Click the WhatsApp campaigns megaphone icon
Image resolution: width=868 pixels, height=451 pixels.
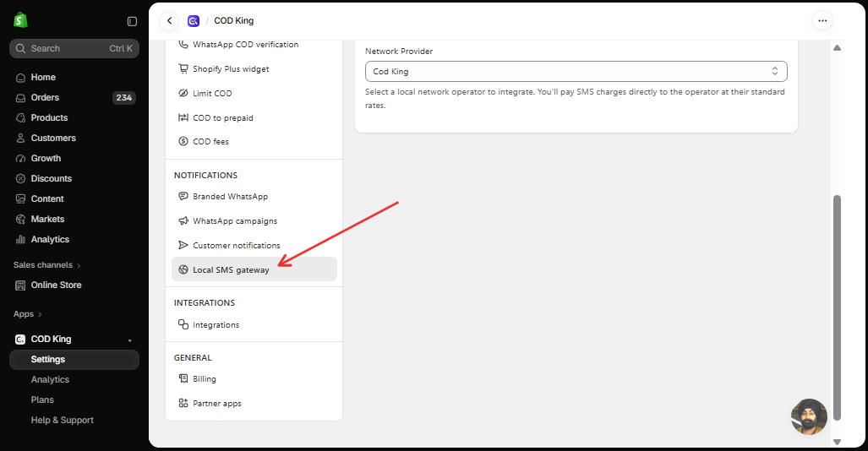click(x=183, y=220)
